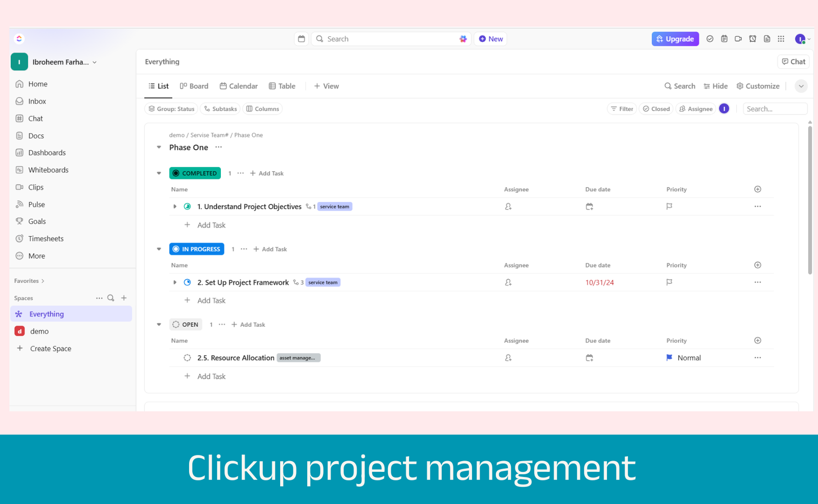Switch to the Board view tab
Screen dimensions: 818x504
tap(194, 86)
